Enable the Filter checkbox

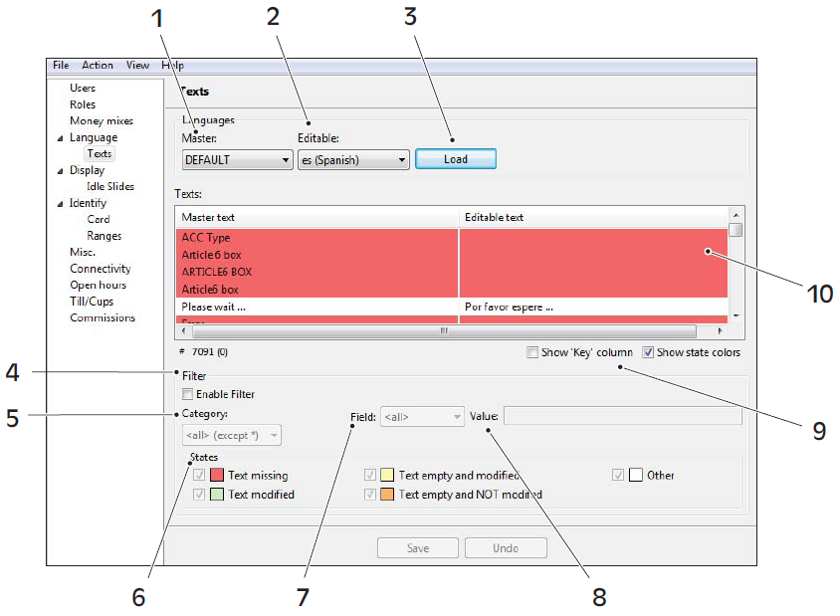187,395
